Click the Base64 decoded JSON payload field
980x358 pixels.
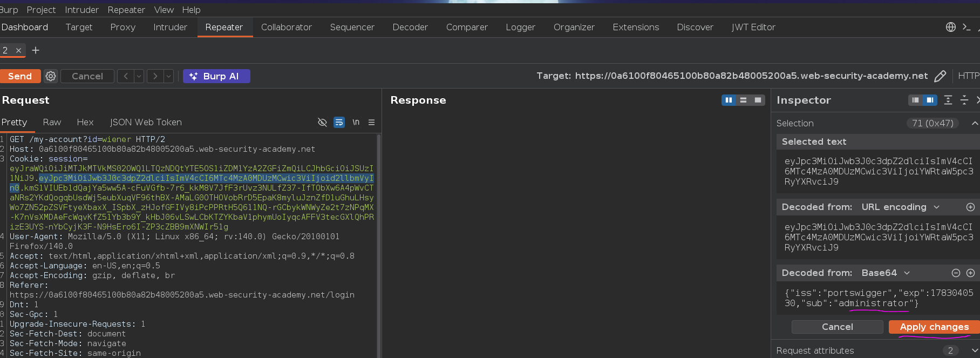pyautogui.click(x=879, y=298)
